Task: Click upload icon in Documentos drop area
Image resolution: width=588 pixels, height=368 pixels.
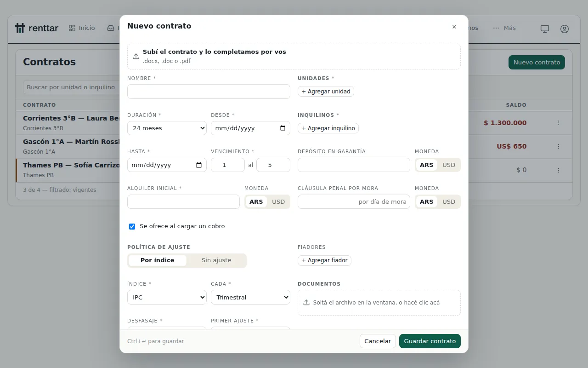Action: point(306,303)
